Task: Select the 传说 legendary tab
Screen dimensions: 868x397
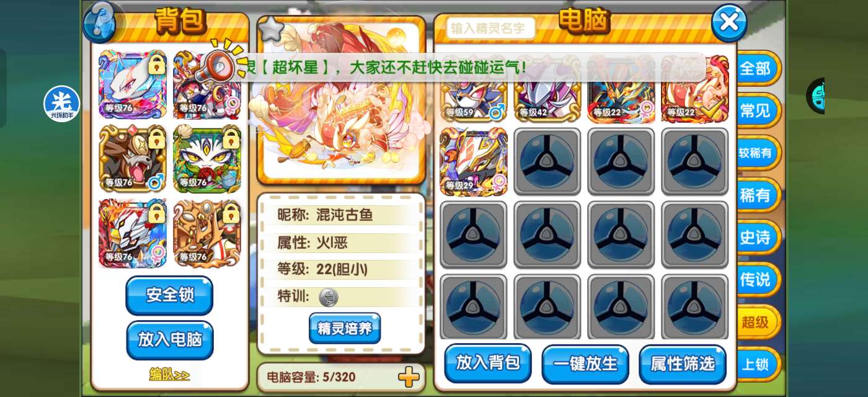Action: pyautogui.click(x=756, y=280)
